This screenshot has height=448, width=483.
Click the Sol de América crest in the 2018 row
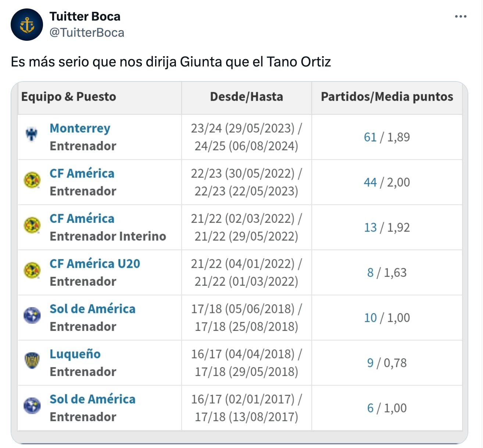tap(32, 315)
